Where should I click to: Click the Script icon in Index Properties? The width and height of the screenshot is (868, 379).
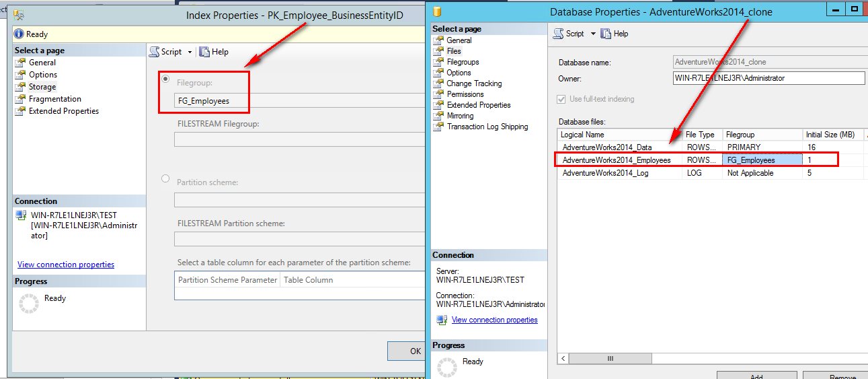pos(154,52)
